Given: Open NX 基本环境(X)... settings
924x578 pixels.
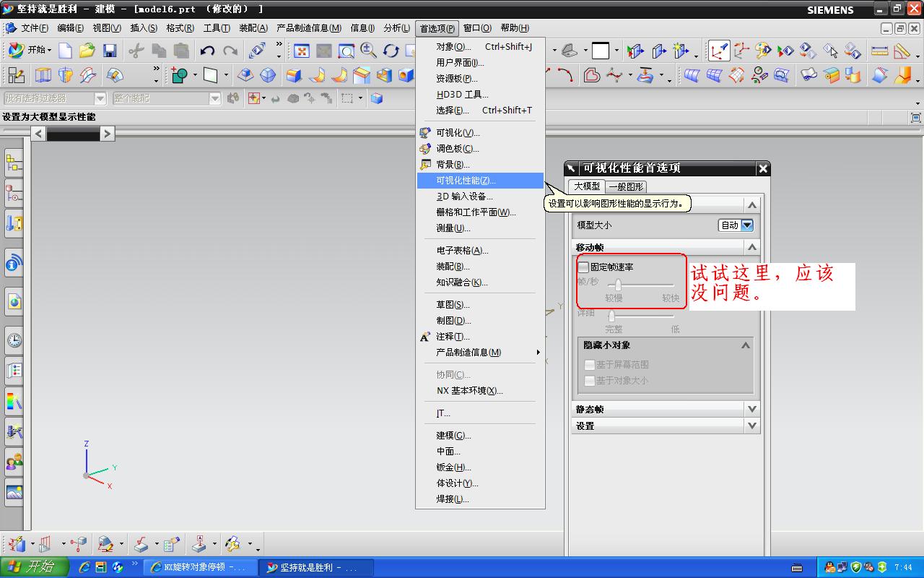Looking at the screenshot, I should pos(480,391).
